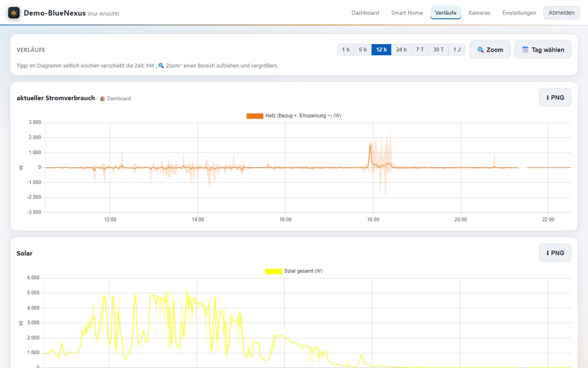Go to the Smart Home tab
Viewport: 588px width, 368px height.
[x=407, y=13]
